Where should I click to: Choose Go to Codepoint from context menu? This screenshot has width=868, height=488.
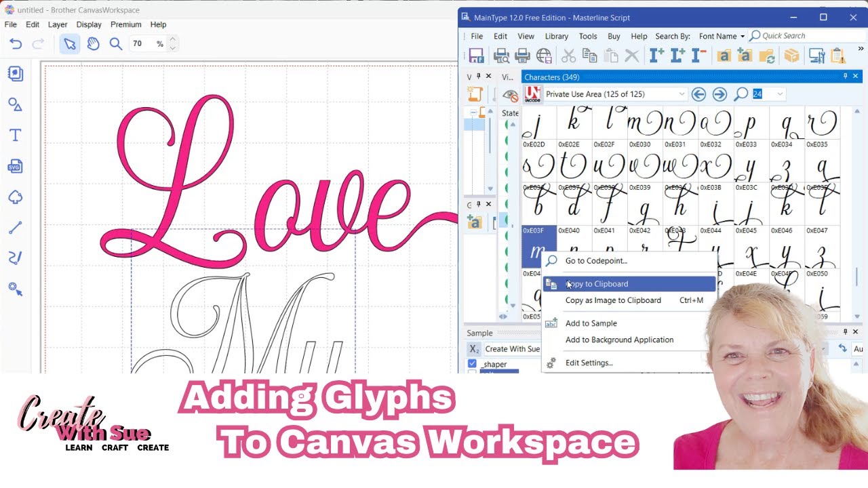click(x=596, y=260)
